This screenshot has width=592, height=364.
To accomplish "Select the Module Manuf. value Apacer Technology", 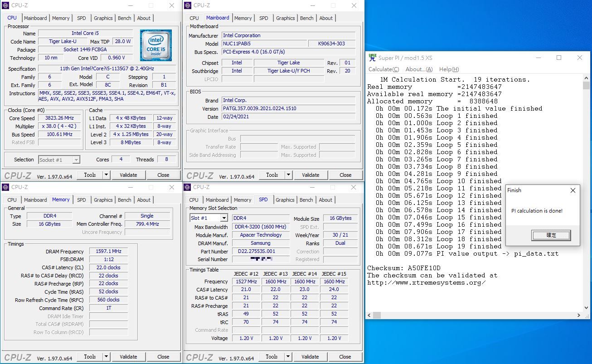I will [261, 235].
